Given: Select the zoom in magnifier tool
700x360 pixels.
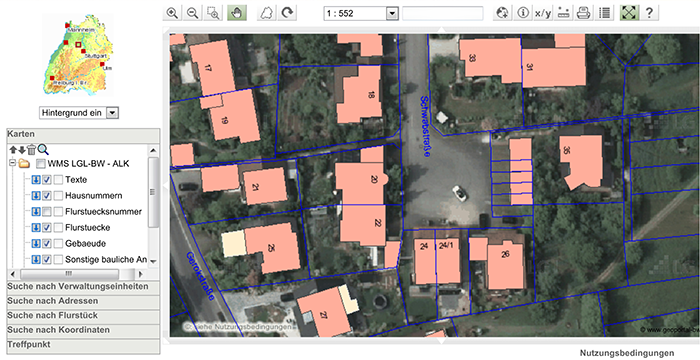Looking at the screenshot, I should pyautogui.click(x=172, y=13).
